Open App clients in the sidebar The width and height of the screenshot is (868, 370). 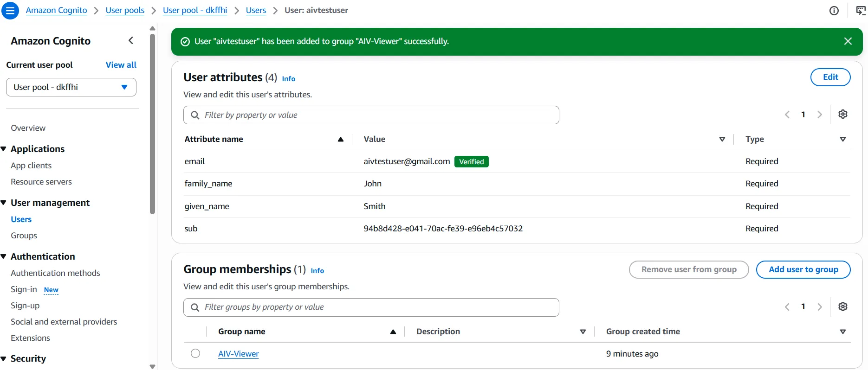pos(31,166)
